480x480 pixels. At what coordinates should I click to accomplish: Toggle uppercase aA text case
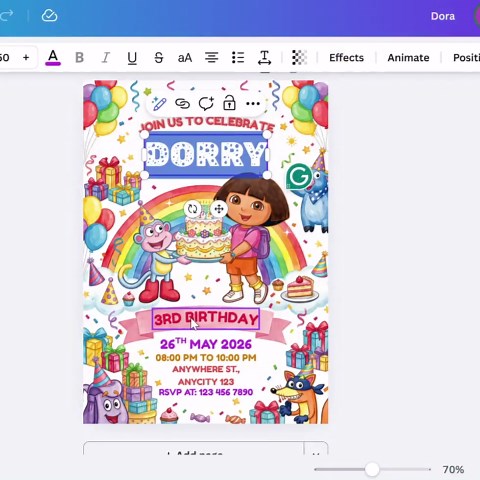(x=185, y=58)
